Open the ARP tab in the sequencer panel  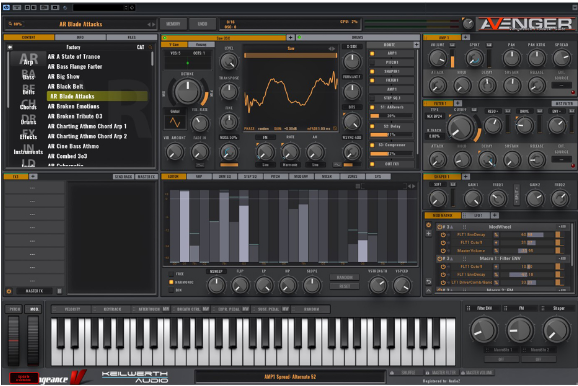(199, 177)
